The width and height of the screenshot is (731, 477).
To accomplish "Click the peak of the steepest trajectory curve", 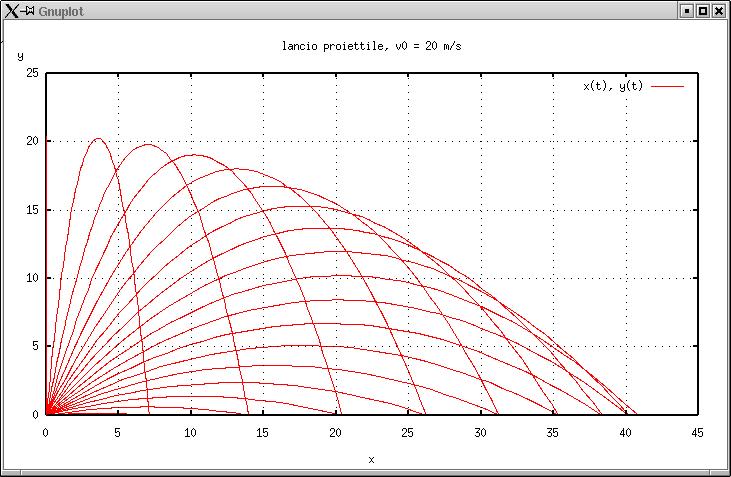I will coord(98,139).
